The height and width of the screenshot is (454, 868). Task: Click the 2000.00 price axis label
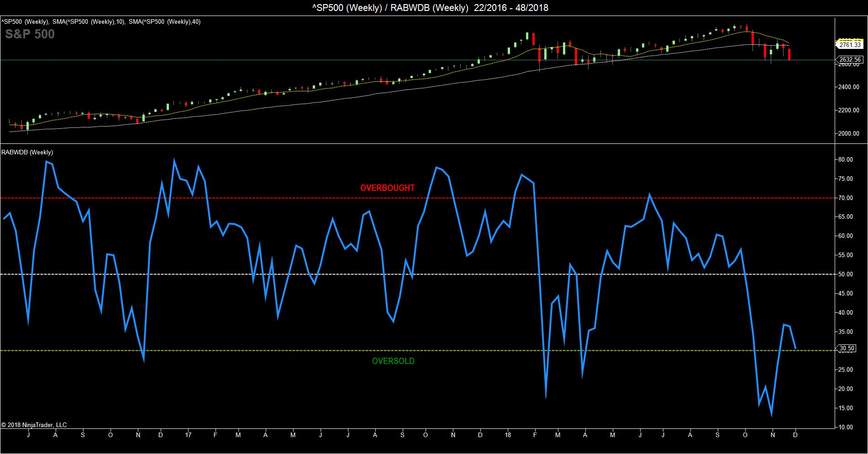pyautogui.click(x=849, y=134)
